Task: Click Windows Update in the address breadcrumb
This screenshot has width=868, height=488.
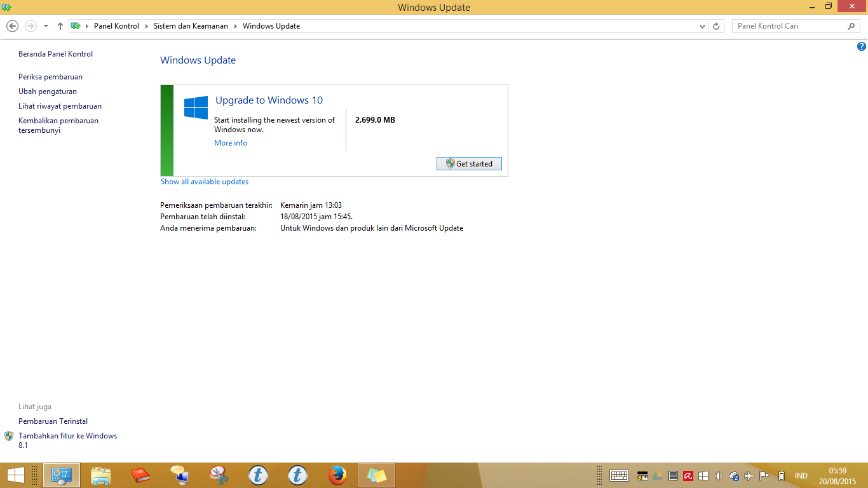Action: click(x=271, y=26)
